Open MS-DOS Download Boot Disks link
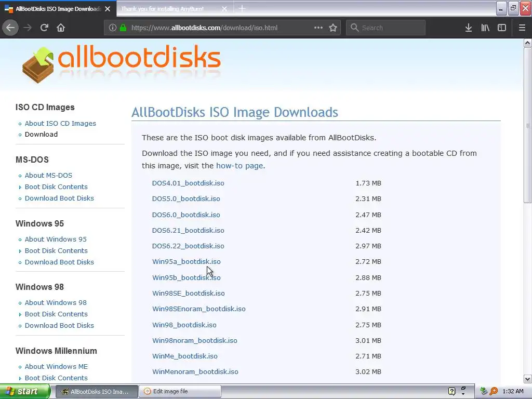This screenshot has width=532, height=399. pos(59,198)
